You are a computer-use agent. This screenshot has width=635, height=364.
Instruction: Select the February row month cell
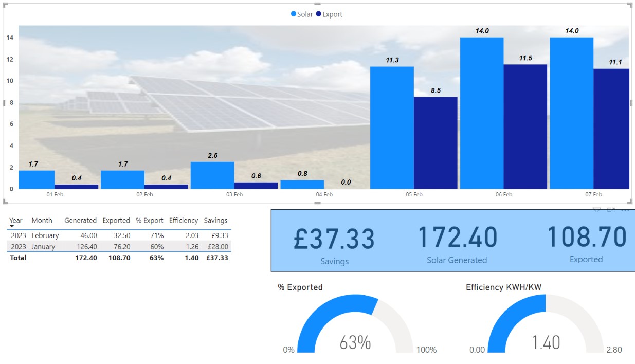(x=45, y=235)
